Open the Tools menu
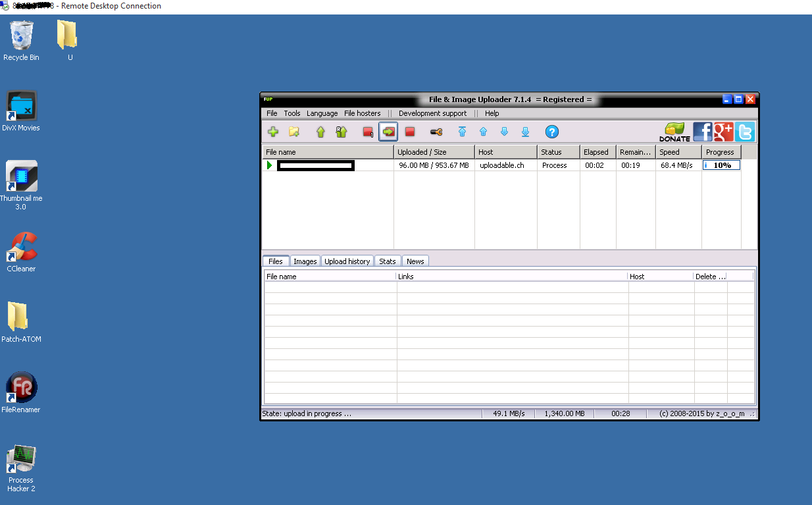Screen dimensions: 812x505 click(x=292, y=113)
